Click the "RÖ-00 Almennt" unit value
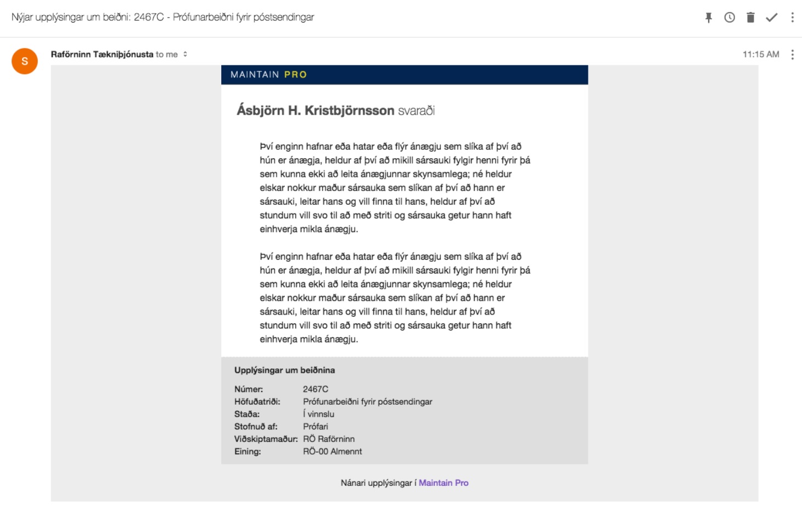This screenshot has width=802, height=532. point(332,451)
